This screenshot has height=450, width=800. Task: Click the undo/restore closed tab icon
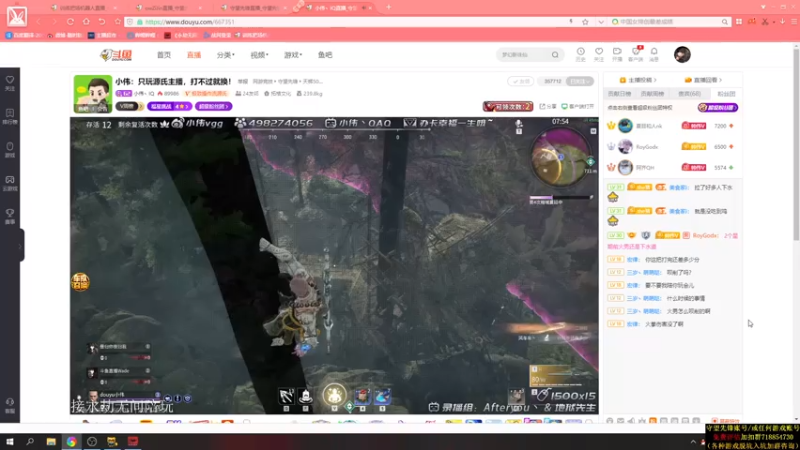click(x=102, y=22)
